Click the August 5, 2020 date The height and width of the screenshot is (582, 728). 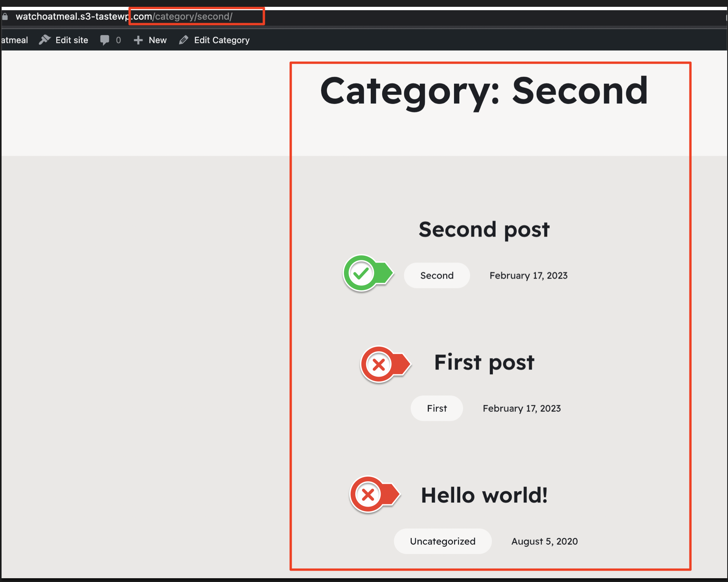[544, 541]
